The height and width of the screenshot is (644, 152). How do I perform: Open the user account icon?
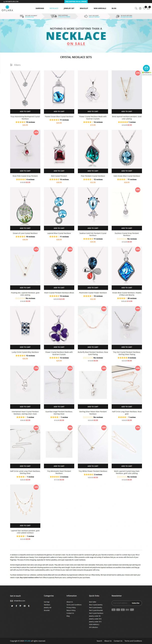[x=140, y=8]
